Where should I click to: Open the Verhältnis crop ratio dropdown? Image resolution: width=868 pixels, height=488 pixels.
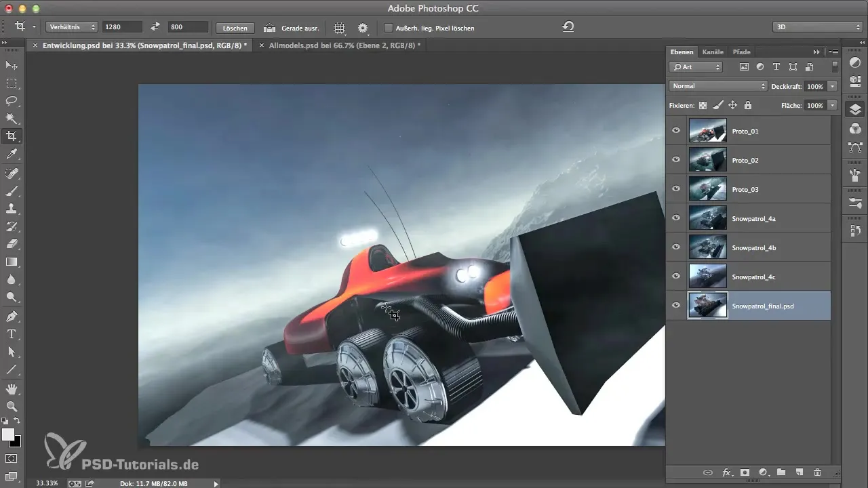point(72,27)
